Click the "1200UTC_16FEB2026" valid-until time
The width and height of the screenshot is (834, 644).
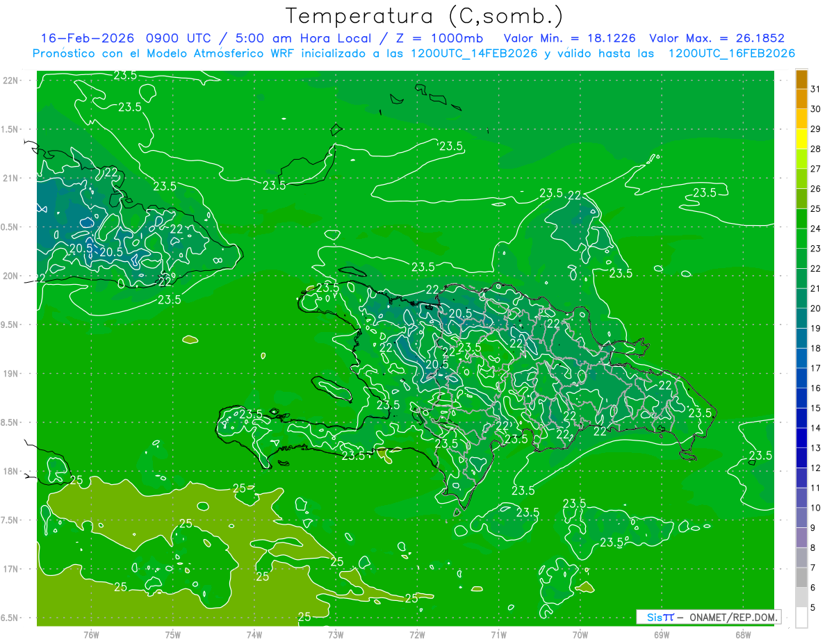[x=731, y=53]
